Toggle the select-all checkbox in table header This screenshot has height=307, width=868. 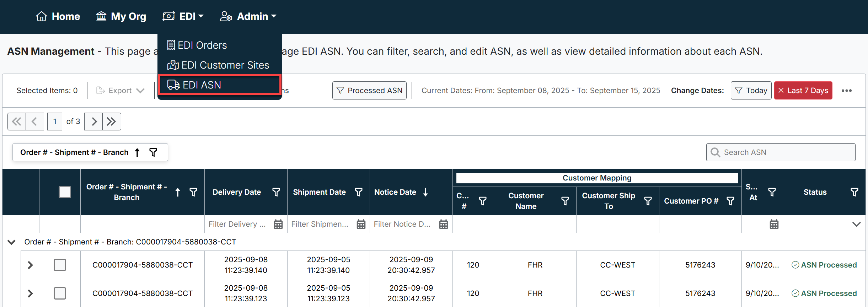pos(65,192)
